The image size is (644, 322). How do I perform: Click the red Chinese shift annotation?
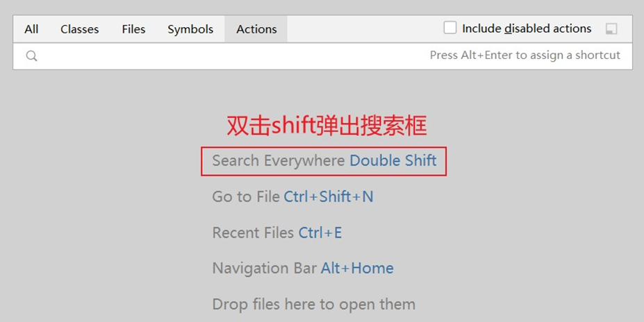tap(327, 125)
